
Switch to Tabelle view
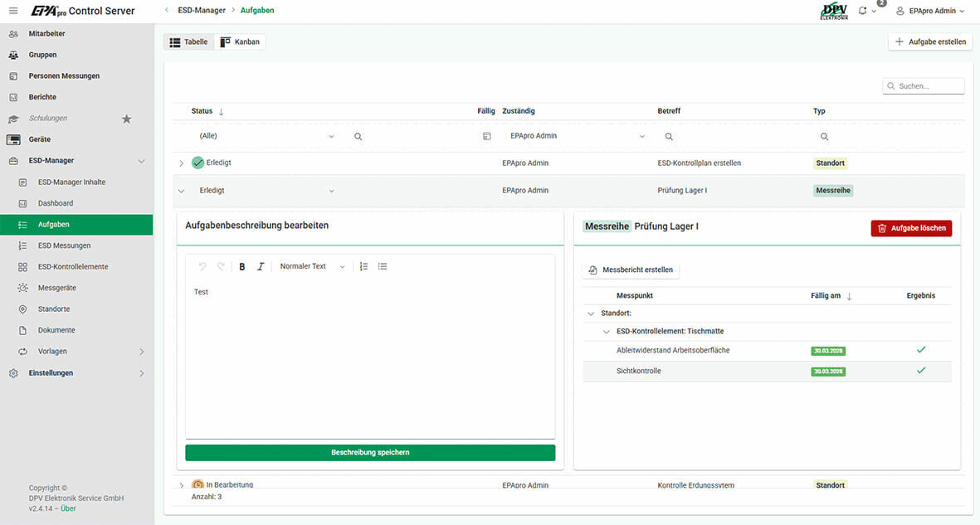point(188,41)
